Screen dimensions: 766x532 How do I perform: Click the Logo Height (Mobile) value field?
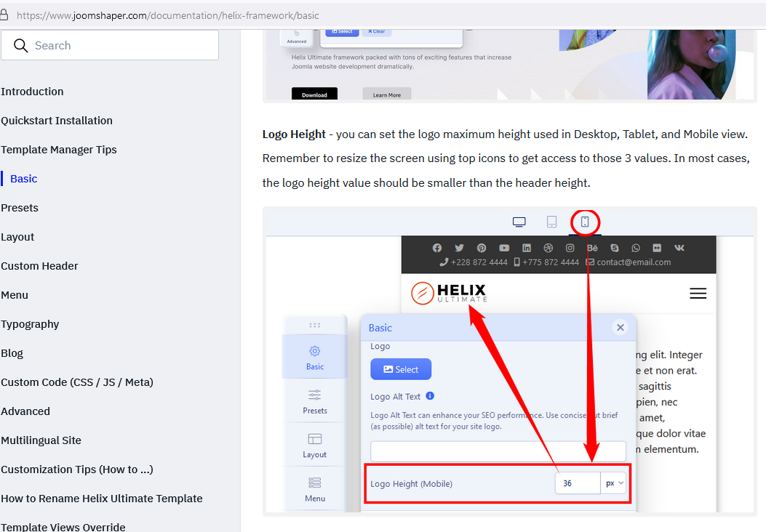(x=578, y=483)
